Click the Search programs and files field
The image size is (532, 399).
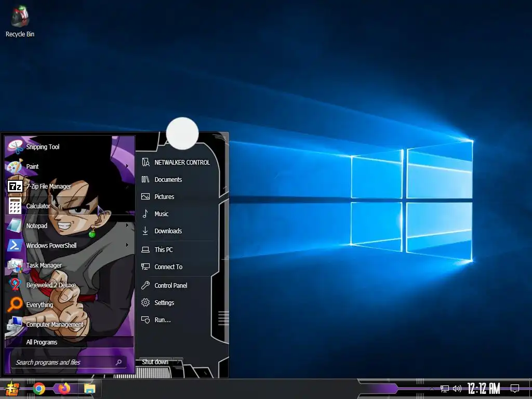pyautogui.click(x=69, y=362)
